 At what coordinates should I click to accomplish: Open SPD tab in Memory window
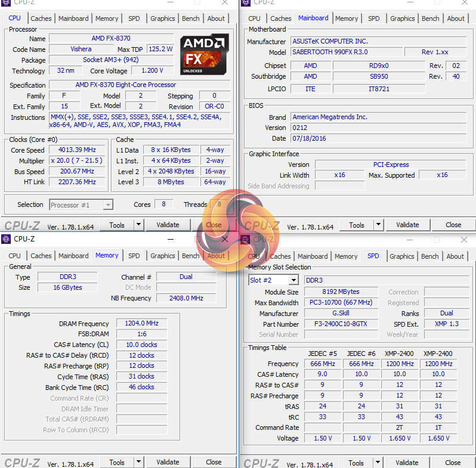[x=134, y=256]
